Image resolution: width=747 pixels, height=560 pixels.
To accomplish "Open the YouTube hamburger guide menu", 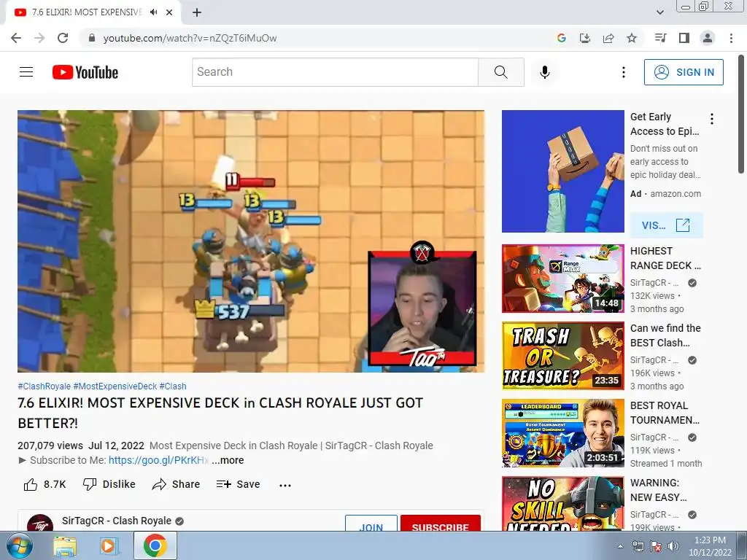I will (x=26, y=72).
